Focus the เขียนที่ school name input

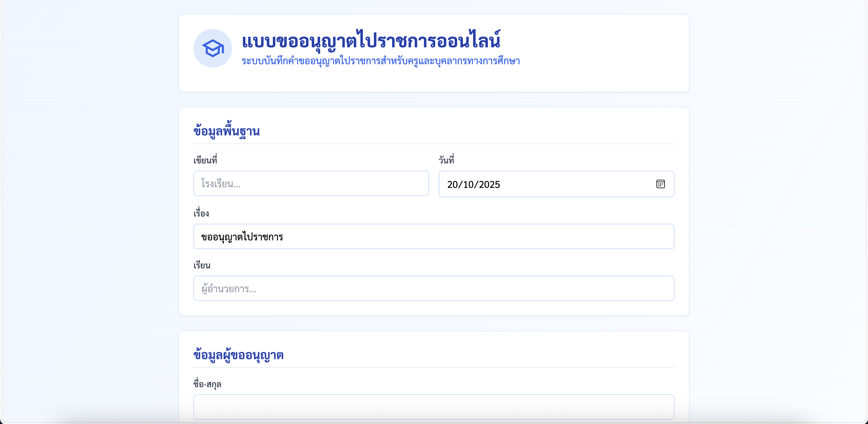coord(311,183)
